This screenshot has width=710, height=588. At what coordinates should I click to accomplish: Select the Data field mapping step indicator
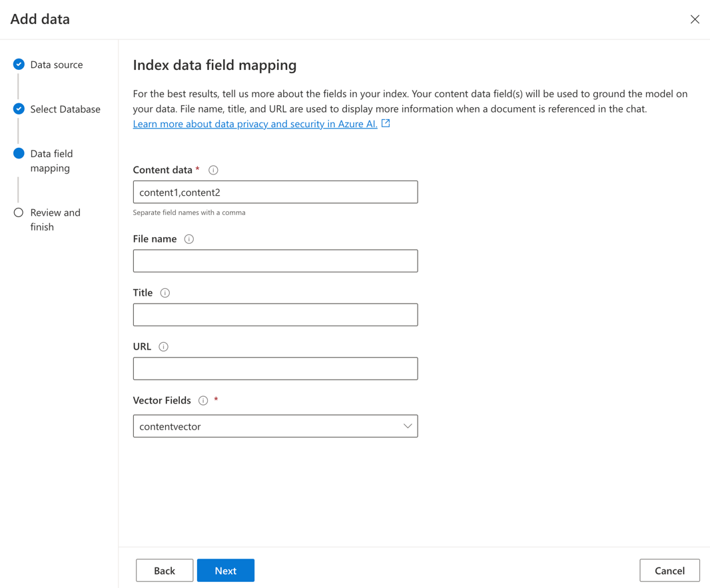click(19, 154)
